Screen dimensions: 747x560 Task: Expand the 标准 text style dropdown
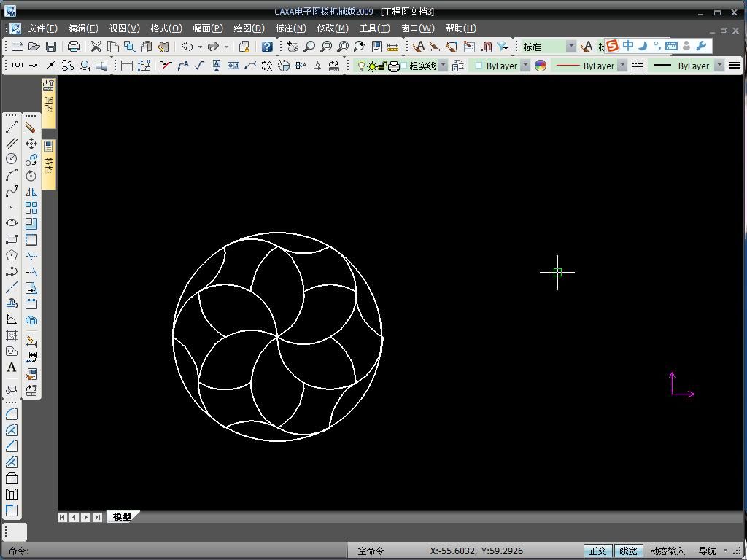571,46
